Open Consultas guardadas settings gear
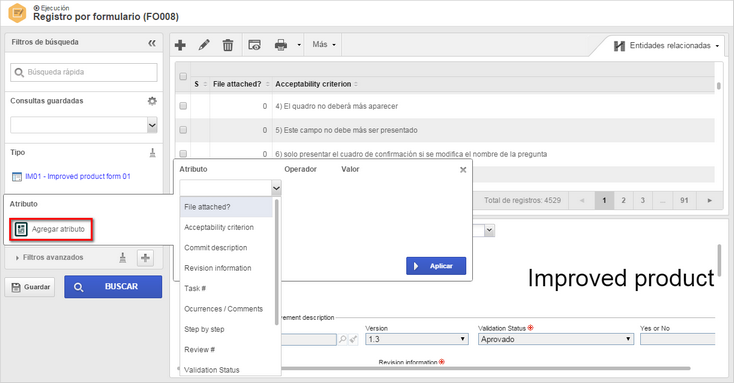734x383 pixels. [152, 101]
